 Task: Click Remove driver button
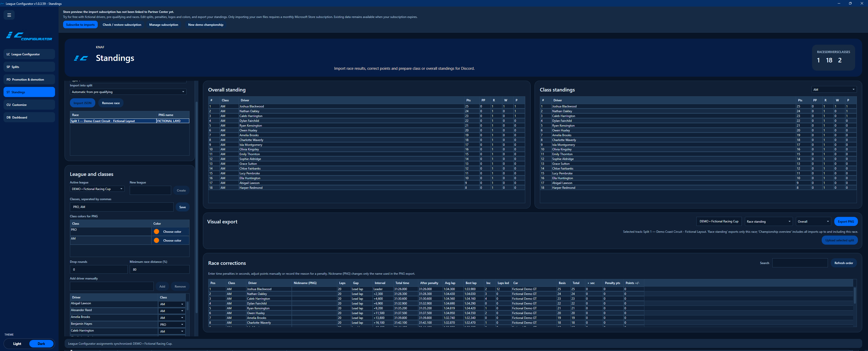pyautogui.click(x=180, y=286)
